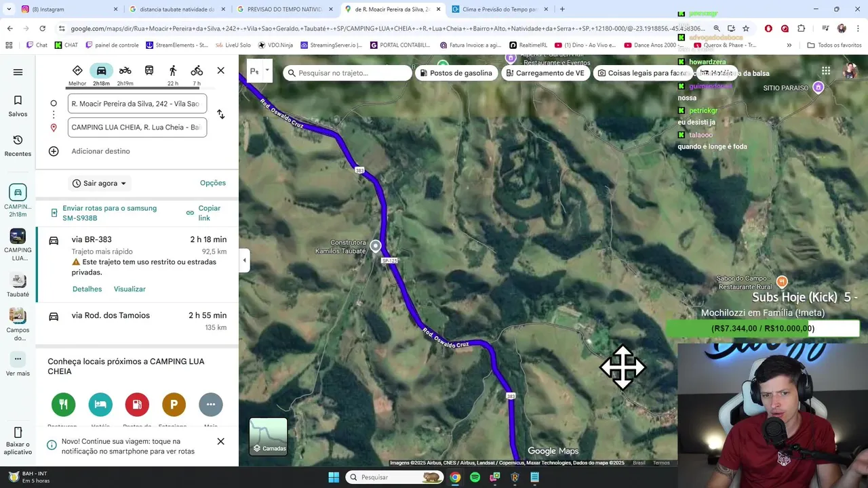Open VDO.Ninja bookmark

275,45
